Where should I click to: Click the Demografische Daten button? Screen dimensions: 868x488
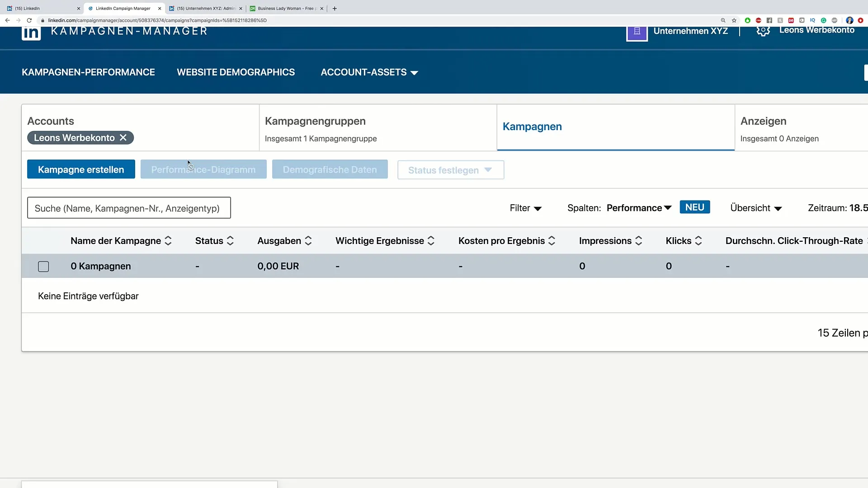tap(330, 169)
